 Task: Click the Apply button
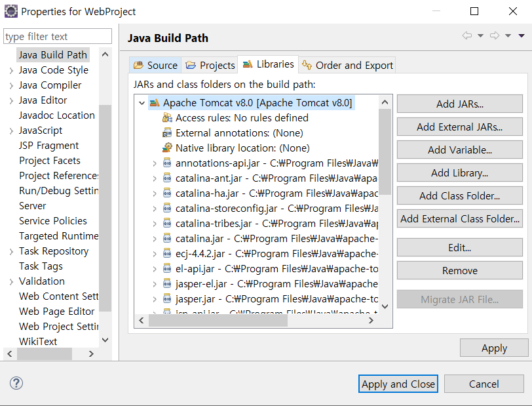coord(494,348)
